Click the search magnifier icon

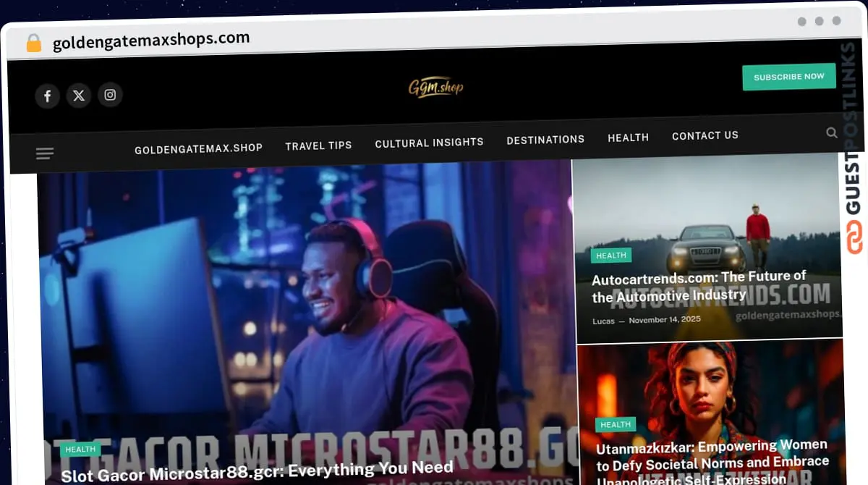(x=832, y=133)
